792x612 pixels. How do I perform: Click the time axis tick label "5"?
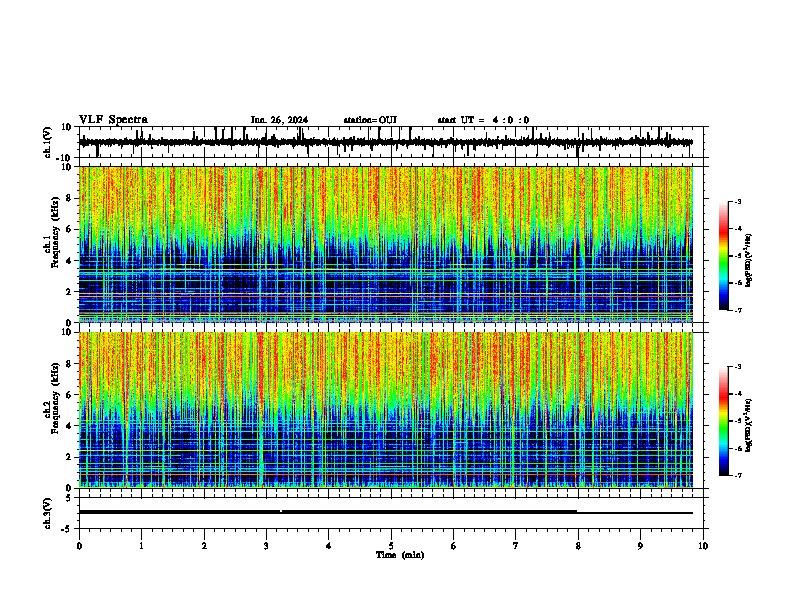(391, 546)
